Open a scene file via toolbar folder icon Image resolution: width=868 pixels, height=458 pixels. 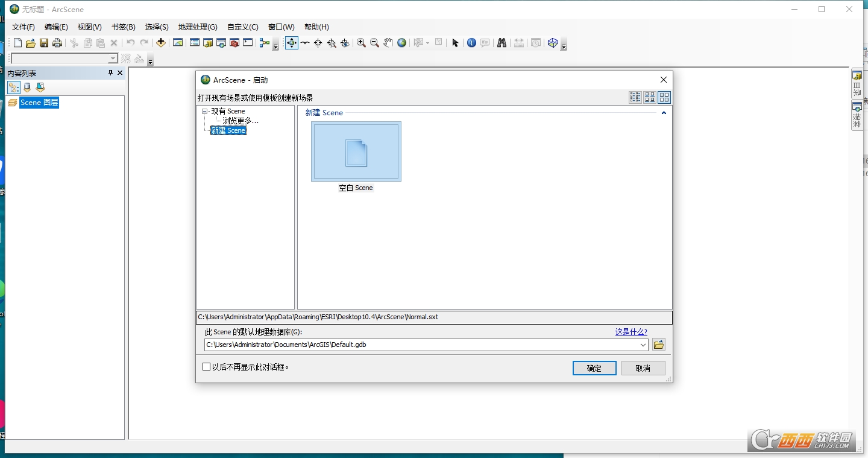(x=31, y=43)
